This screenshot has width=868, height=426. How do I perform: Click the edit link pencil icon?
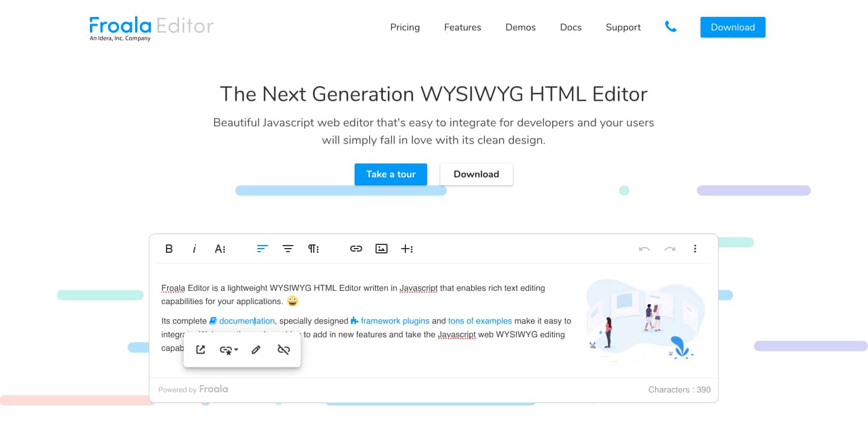(x=256, y=349)
